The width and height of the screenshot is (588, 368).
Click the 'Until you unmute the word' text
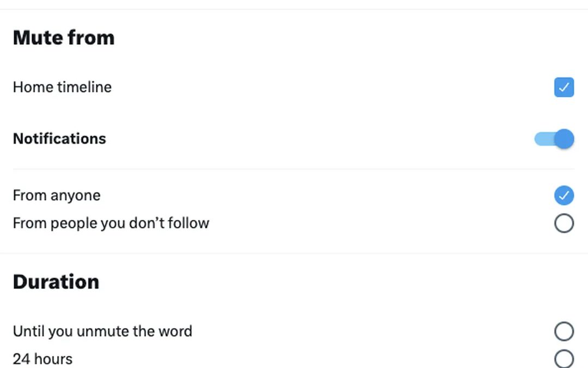point(102,331)
